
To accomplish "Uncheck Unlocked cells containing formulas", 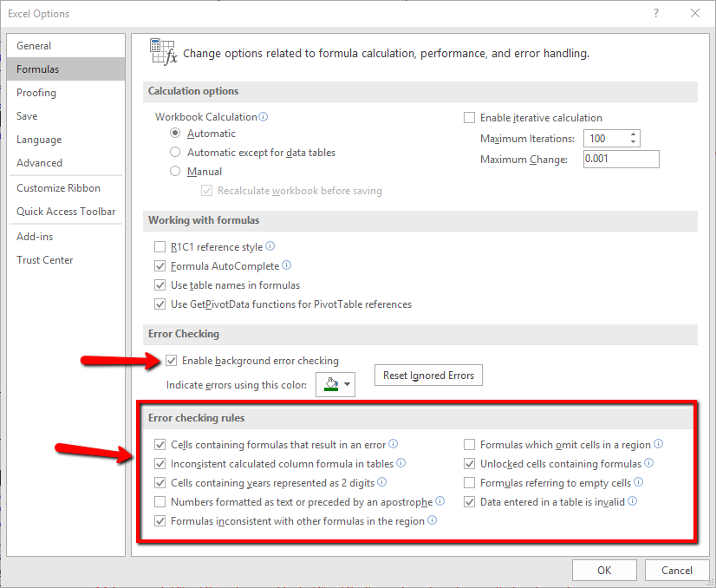I will tap(469, 464).
